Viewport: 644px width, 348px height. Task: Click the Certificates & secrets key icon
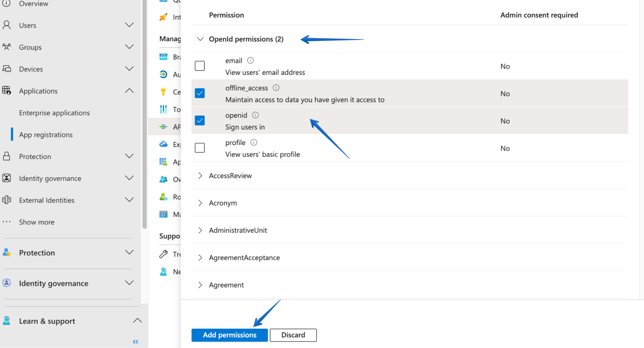[x=163, y=92]
